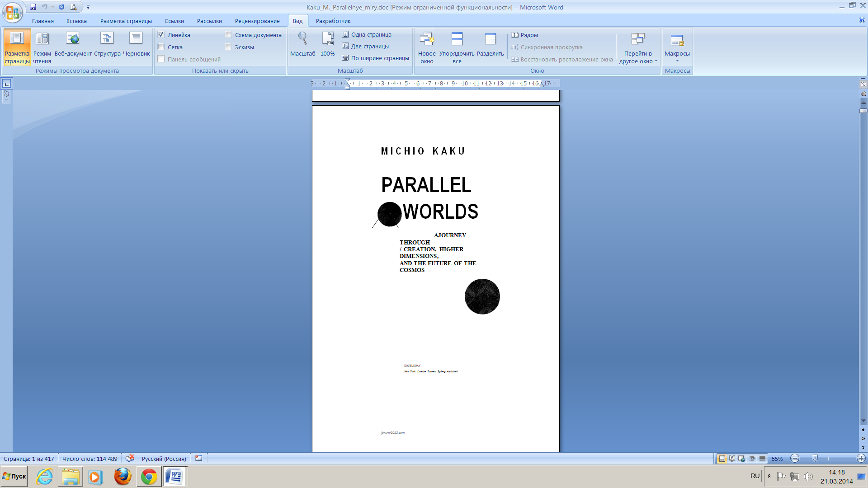The width and height of the screenshot is (868, 488).
Task: Open print preview from Quick Access toolbar
Action: 73,7
